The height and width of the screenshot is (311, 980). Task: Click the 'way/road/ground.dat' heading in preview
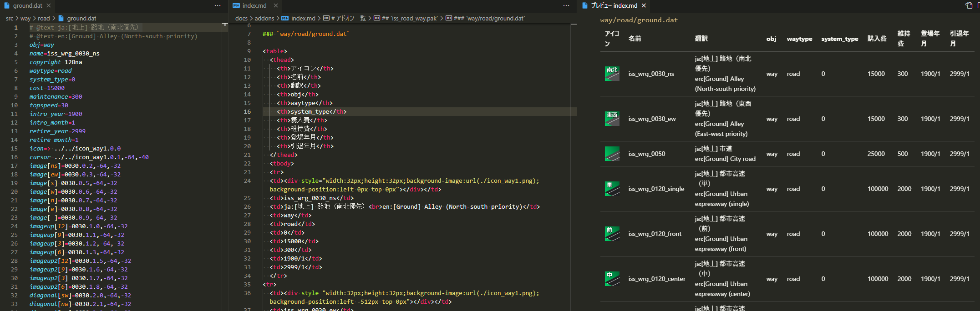[x=639, y=20]
